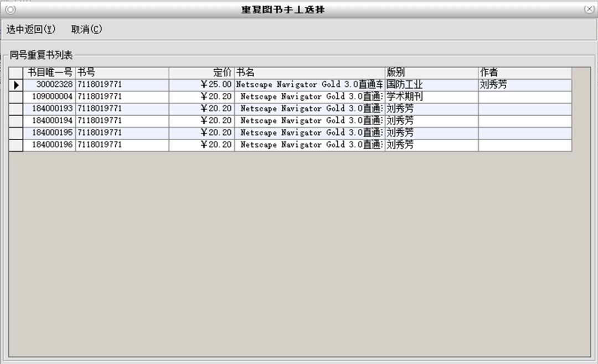Image resolution: width=598 pixels, height=364 pixels.
Task: Select cell with ID 184000193
Action: click(x=50, y=109)
